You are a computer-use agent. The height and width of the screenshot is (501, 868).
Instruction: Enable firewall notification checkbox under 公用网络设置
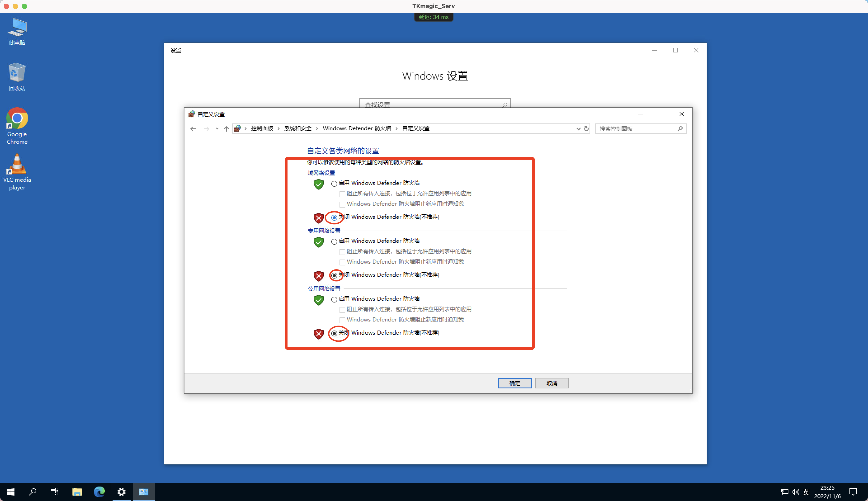pos(342,320)
